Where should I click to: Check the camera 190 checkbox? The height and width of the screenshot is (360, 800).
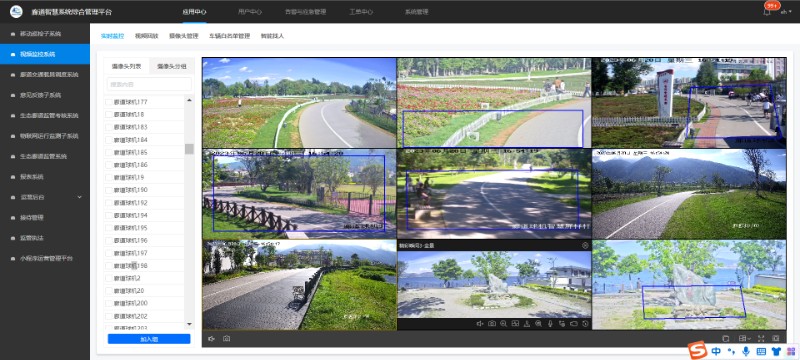click(109, 190)
